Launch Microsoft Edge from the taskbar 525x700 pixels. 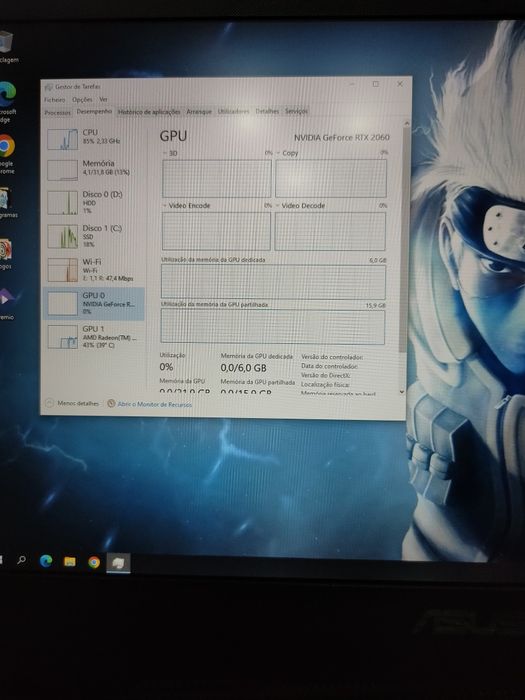(46, 561)
